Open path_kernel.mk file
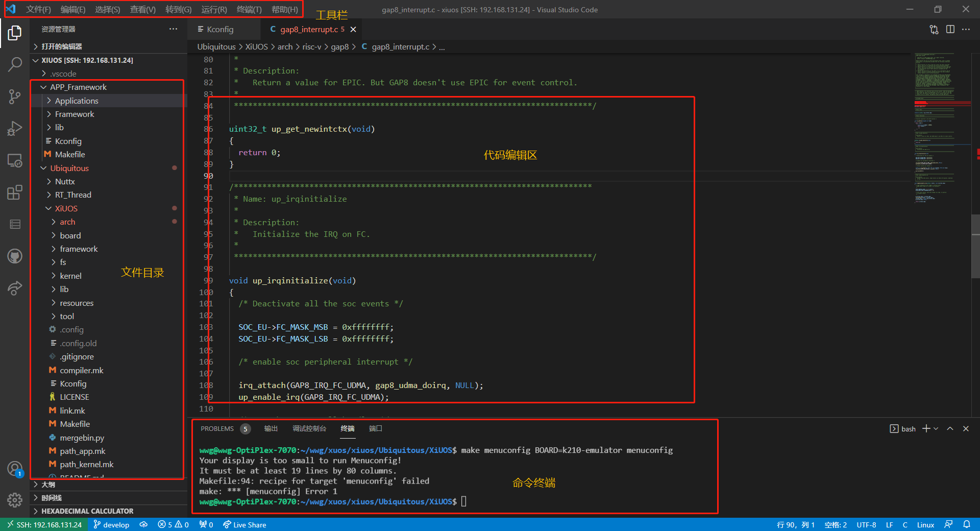Viewport: 980px width, 531px height. (108, 465)
